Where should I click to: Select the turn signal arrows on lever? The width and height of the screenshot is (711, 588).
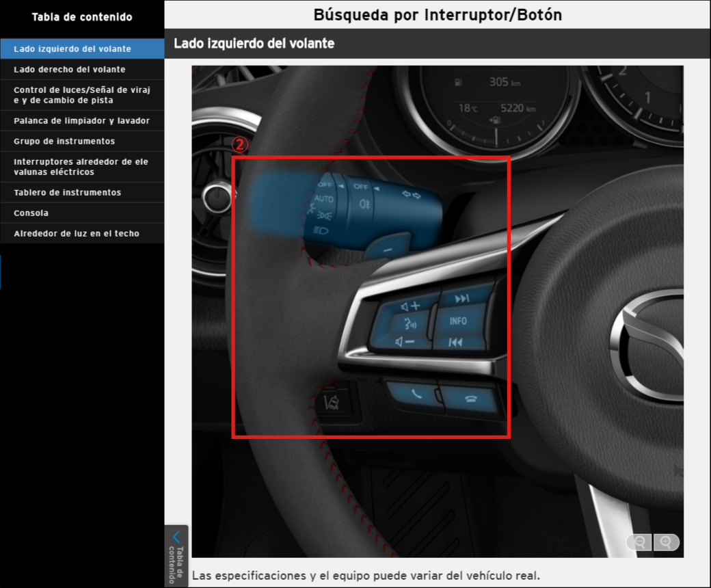(412, 196)
